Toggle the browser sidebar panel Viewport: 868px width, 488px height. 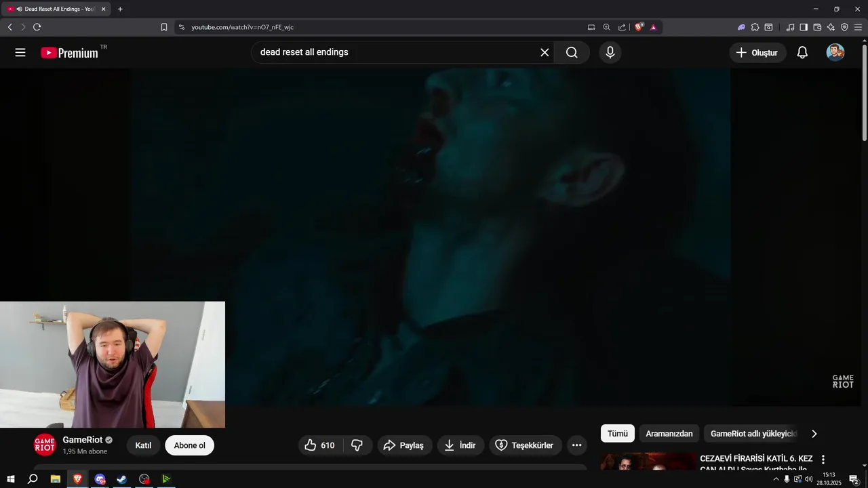click(804, 27)
